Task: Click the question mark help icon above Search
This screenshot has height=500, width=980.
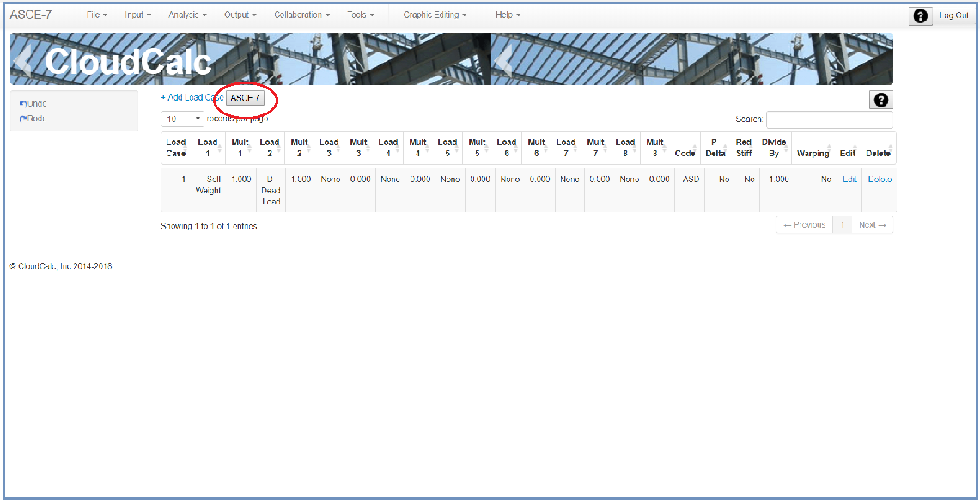Action: pyautogui.click(x=881, y=101)
